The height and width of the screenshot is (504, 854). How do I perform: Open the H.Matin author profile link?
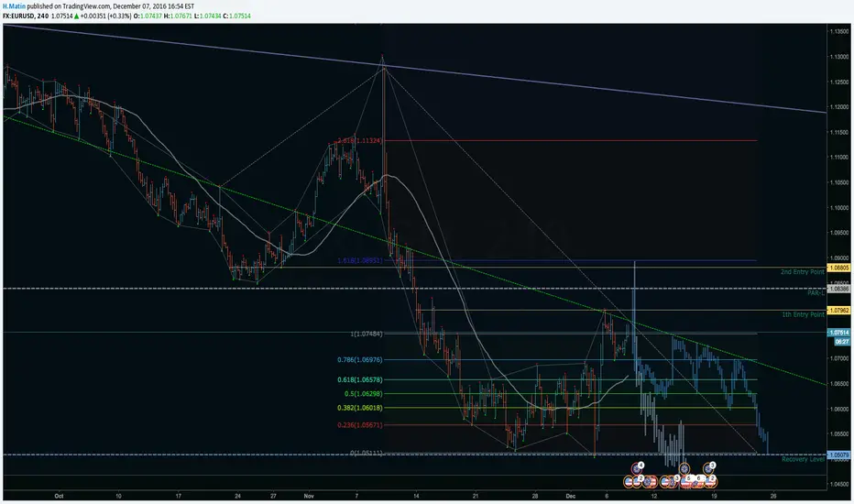[14, 6]
